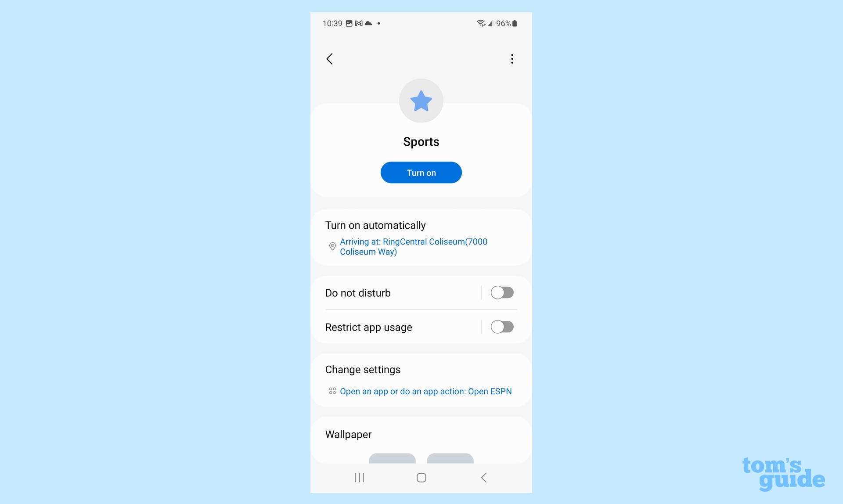This screenshot has height=504, width=843.
Task: Open ESPN via the app action link
Action: tap(425, 391)
